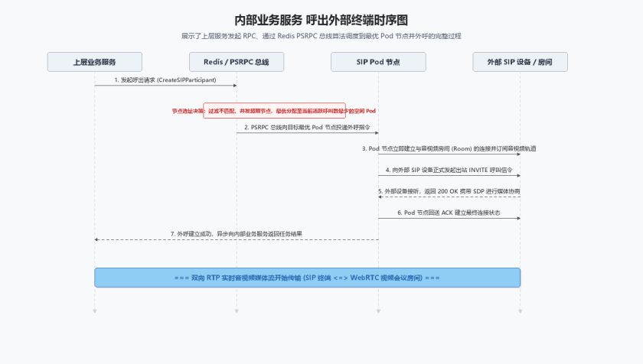Select the Redis / PSRPC 总线 participant box

(x=237, y=62)
